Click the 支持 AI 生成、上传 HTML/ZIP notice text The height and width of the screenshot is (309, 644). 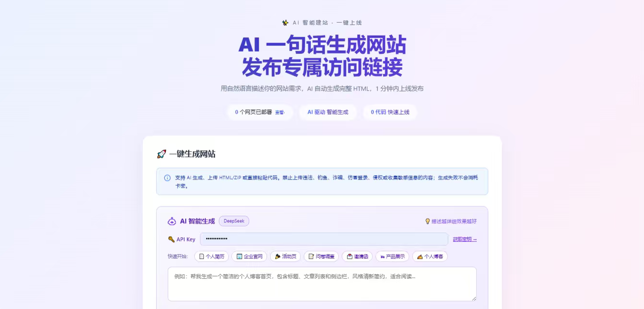tap(326, 181)
